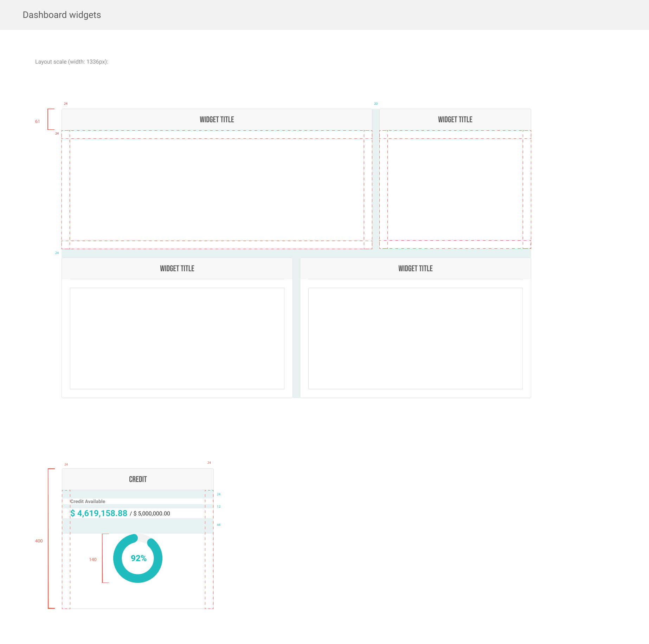This screenshot has height=644, width=649.
Task: Click the teal 44 spacing label
Action: tap(219, 525)
